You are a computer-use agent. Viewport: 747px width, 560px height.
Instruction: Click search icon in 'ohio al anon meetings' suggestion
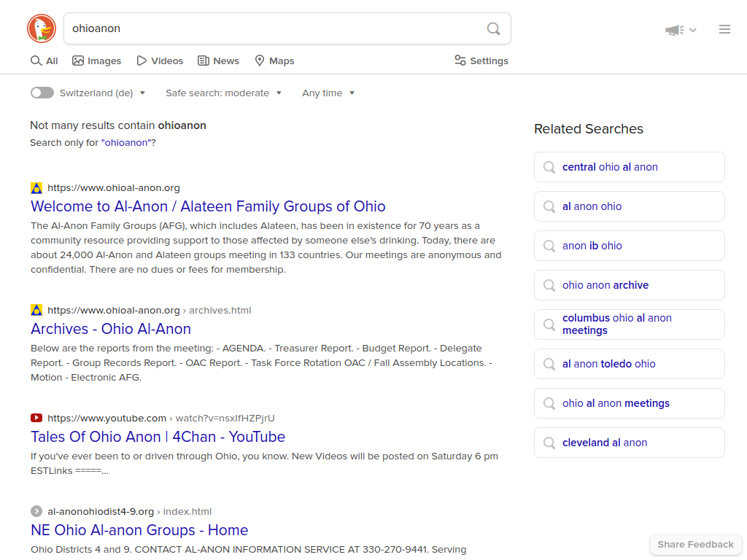coord(549,404)
